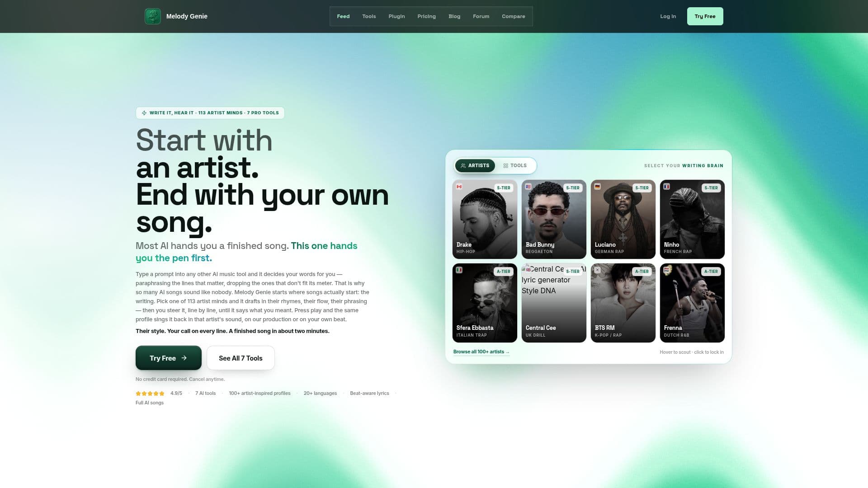Click the five-star rating icons
868x488 pixels.
tap(150, 394)
